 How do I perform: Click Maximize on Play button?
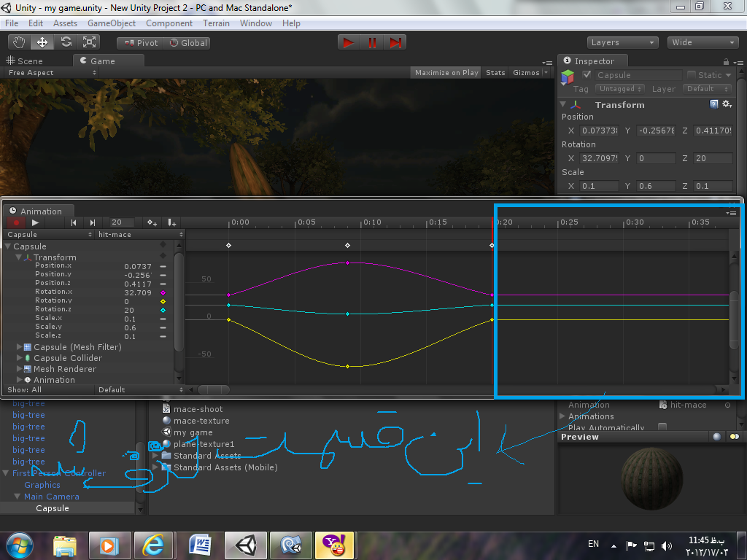pos(446,72)
